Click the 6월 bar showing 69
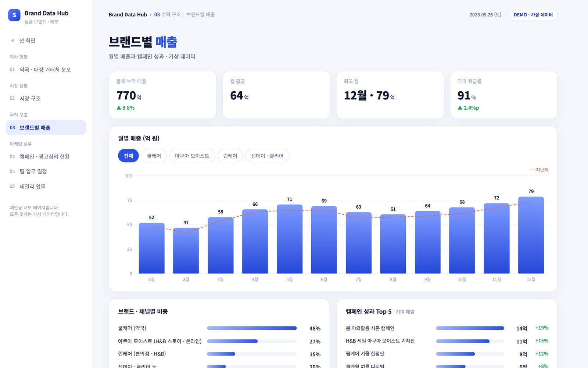 click(x=324, y=240)
